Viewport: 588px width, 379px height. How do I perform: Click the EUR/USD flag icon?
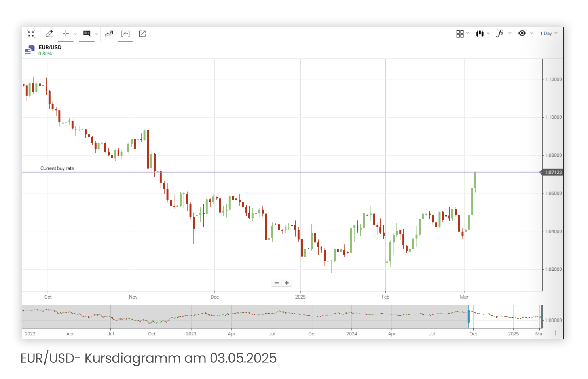[30, 50]
